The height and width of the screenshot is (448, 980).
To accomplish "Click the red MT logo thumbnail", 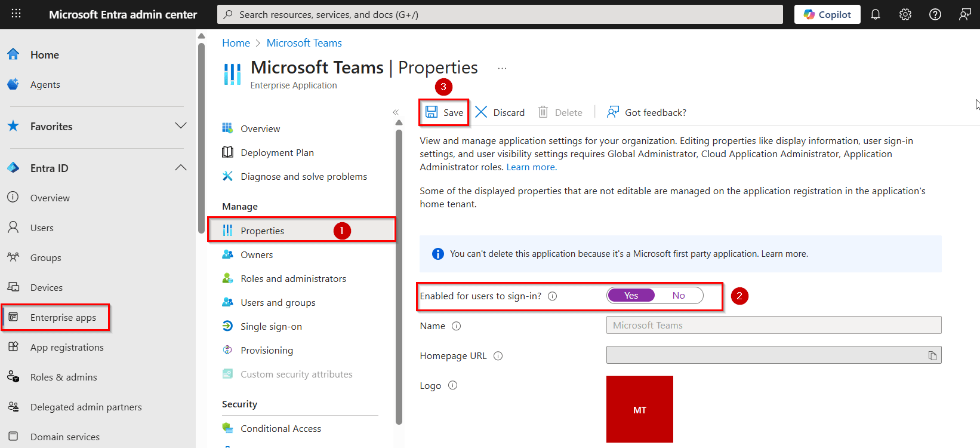I will (x=640, y=409).
